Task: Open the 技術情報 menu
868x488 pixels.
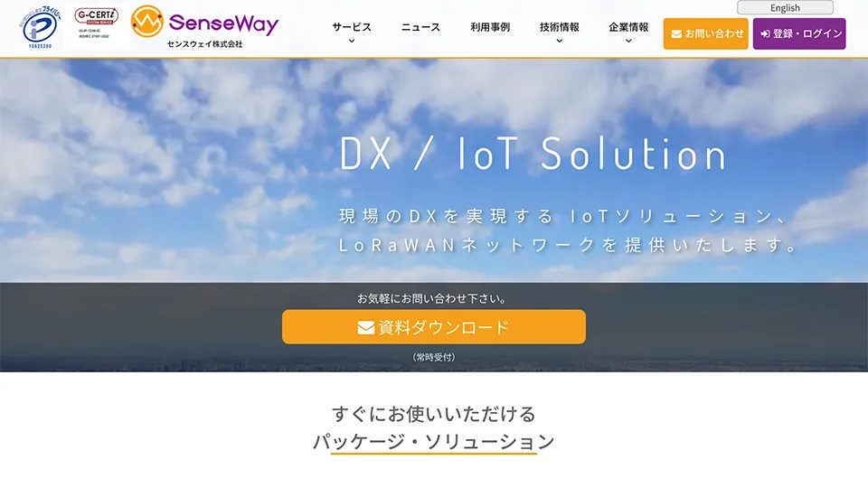Action: coord(559,27)
